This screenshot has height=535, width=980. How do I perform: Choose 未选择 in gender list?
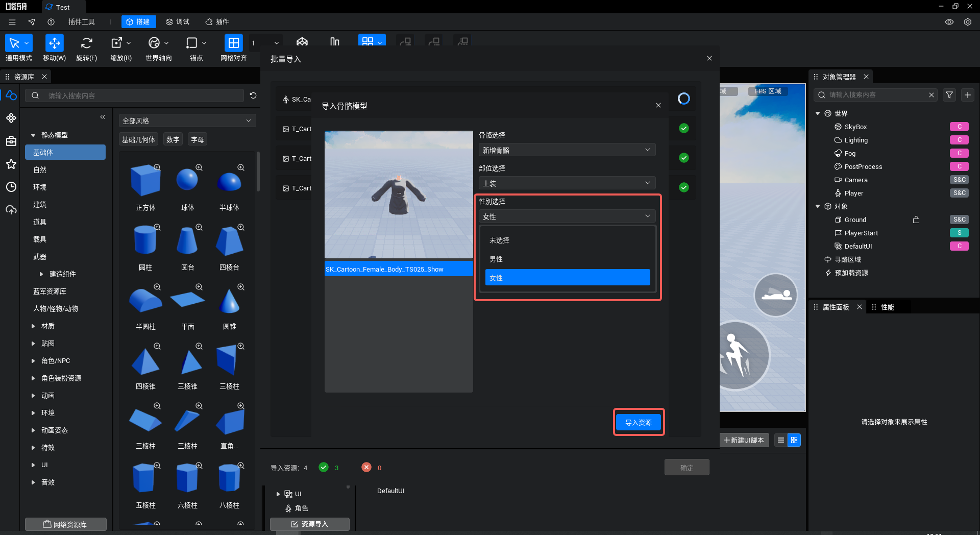pos(568,240)
